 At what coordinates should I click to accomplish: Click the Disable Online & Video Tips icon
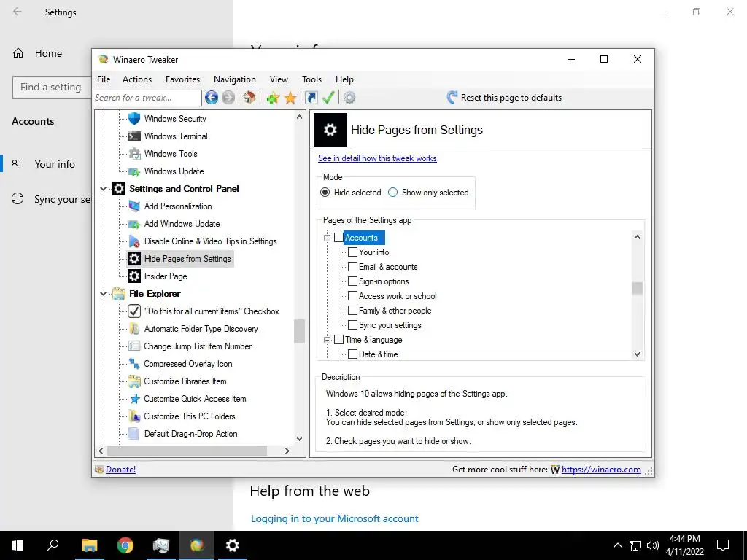pos(134,241)
